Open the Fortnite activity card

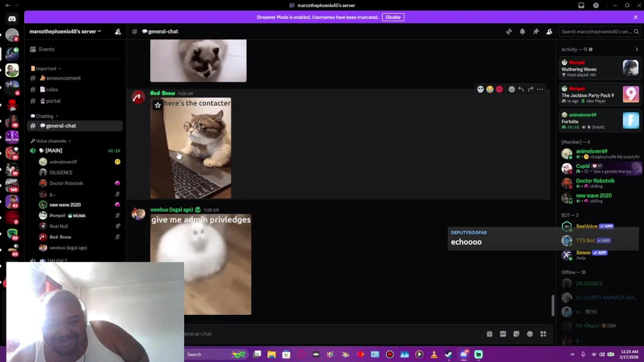(x=600, y=121)
